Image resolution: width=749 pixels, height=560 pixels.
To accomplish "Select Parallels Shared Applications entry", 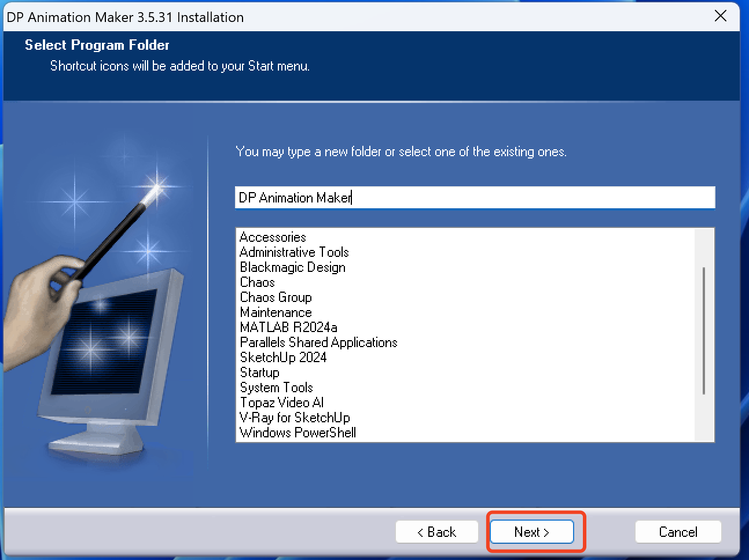I will point(318,342).
